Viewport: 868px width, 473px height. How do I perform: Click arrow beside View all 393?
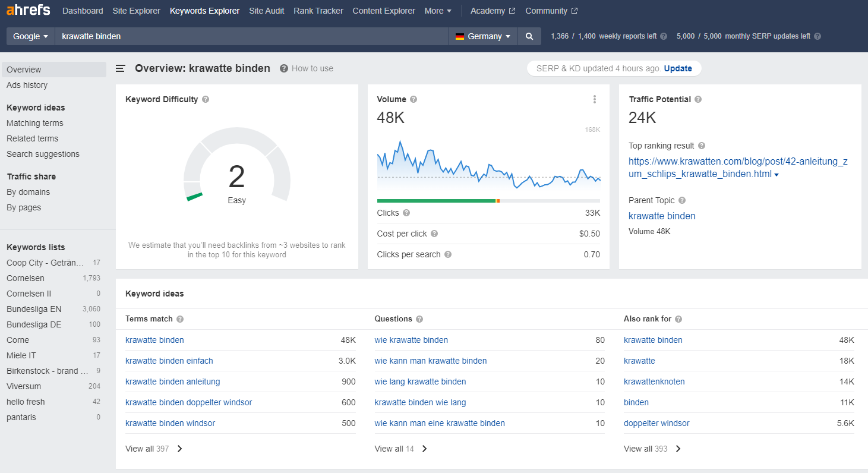678,449
